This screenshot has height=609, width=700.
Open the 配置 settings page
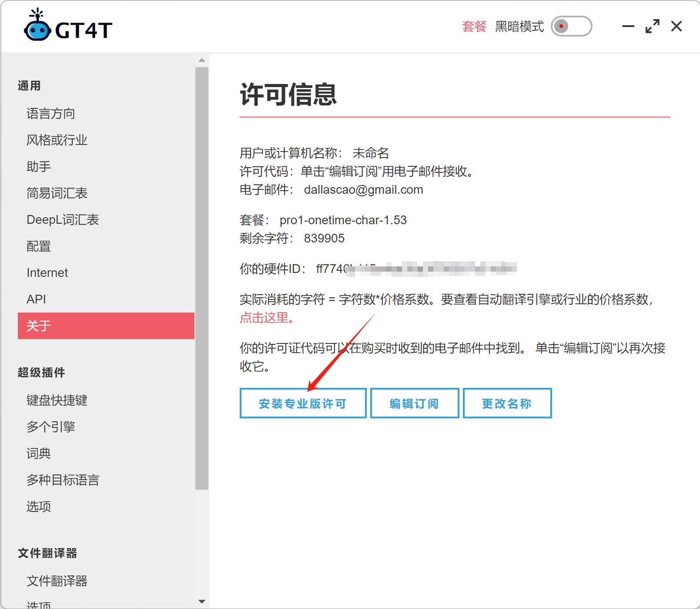pyautogui.click(x=38, y=246)
